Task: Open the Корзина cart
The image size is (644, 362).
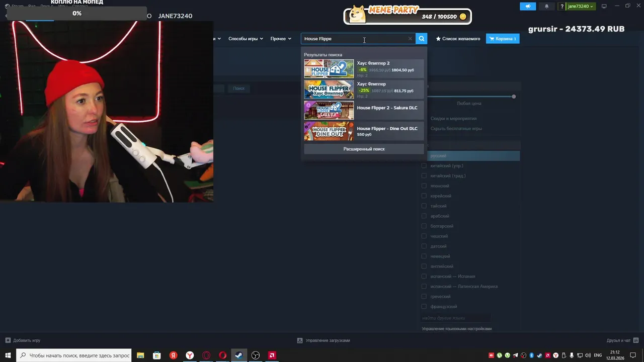Action: click(503, 39)
